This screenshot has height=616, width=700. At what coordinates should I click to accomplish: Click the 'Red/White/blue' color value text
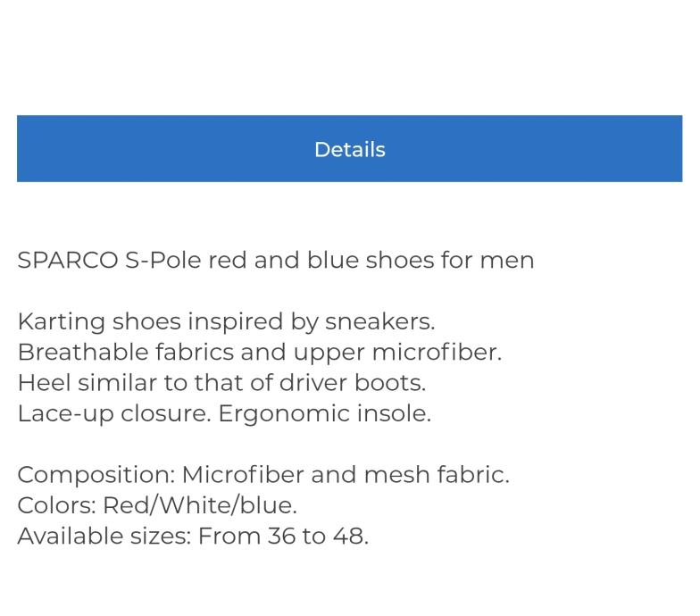coord(199,505)
